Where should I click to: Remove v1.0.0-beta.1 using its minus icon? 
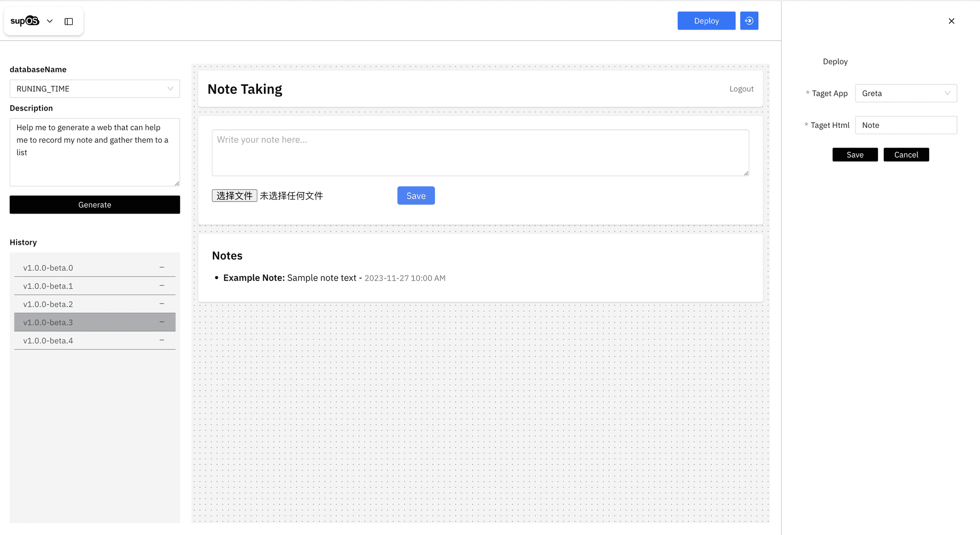click(162, 285)
